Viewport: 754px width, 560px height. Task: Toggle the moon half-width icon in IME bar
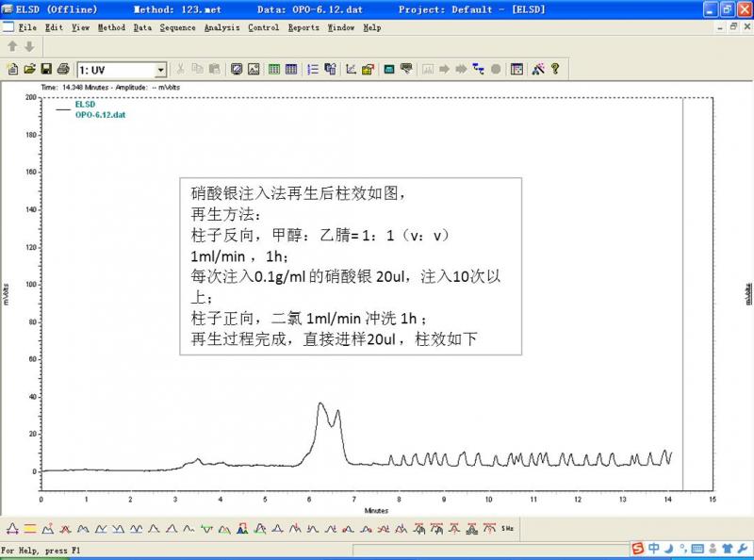point(669,548)
